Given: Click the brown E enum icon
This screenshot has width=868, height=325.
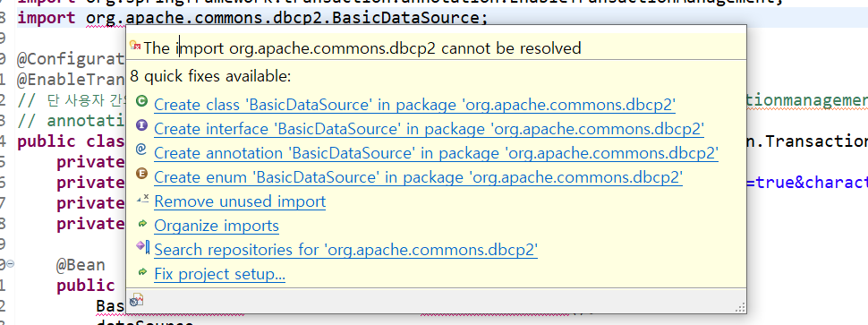Looking at the screenshot, I should [141, 175].
